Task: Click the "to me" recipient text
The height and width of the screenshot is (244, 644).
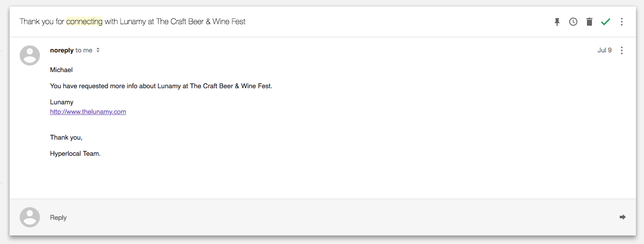Action: (x=84, y=50)
